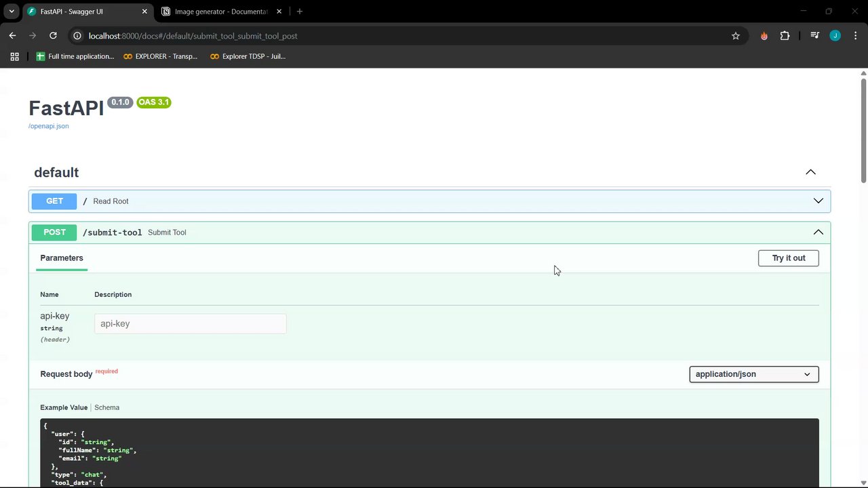Collapse the POST /submit-tool chevron
The width and height of the screenshot is (868, 488).
pyautogui.click(x=818, y=232)
